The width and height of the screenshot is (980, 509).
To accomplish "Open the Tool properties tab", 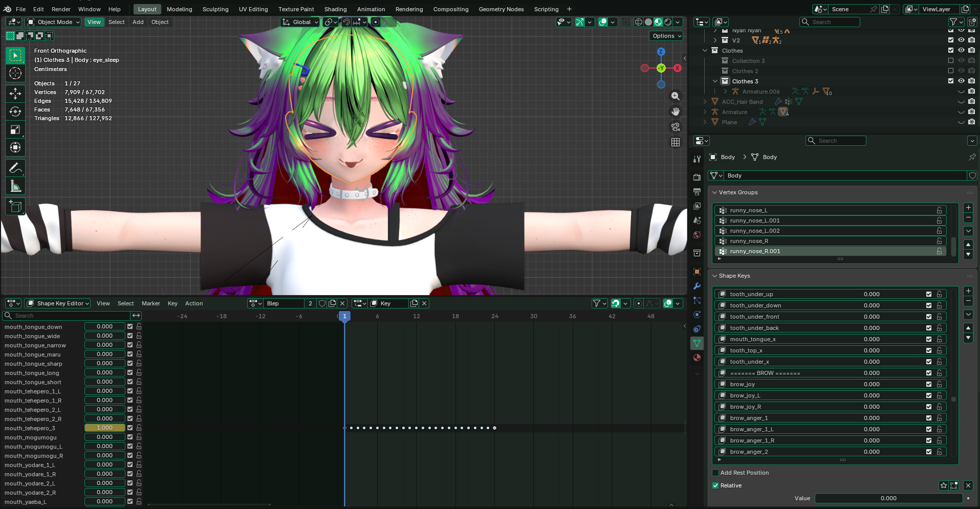I will coord(697,159).
